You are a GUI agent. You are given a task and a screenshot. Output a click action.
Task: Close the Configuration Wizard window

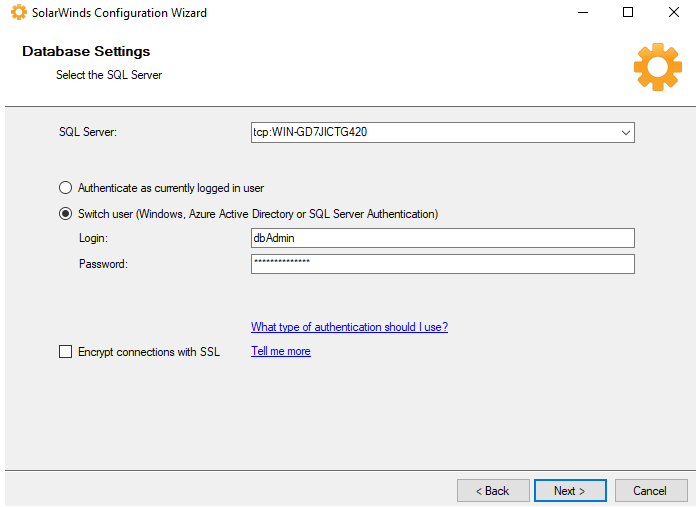click(674, 12)
